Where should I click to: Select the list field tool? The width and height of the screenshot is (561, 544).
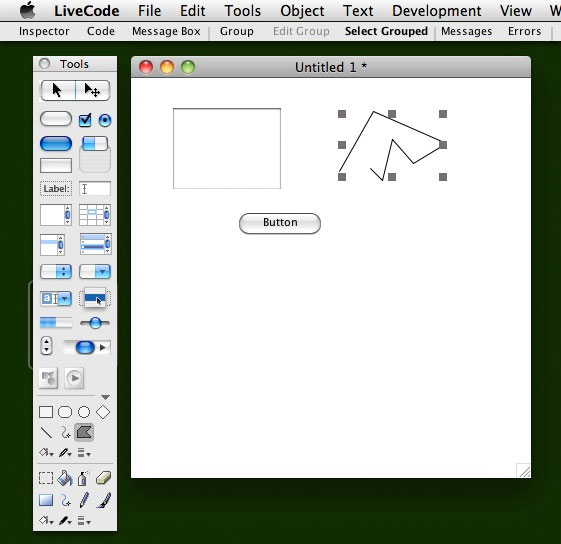coord(52,244)
